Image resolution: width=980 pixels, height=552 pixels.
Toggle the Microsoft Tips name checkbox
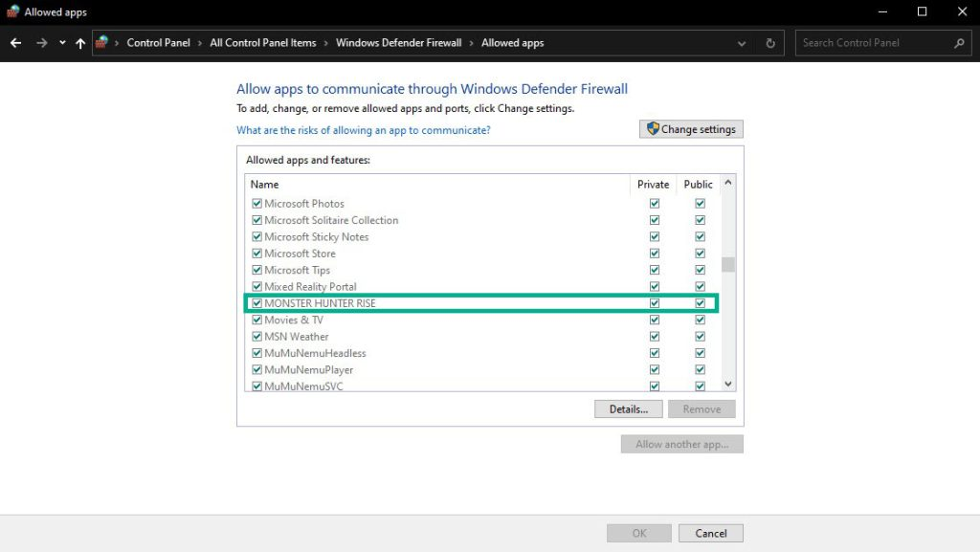tap(256, 270)
